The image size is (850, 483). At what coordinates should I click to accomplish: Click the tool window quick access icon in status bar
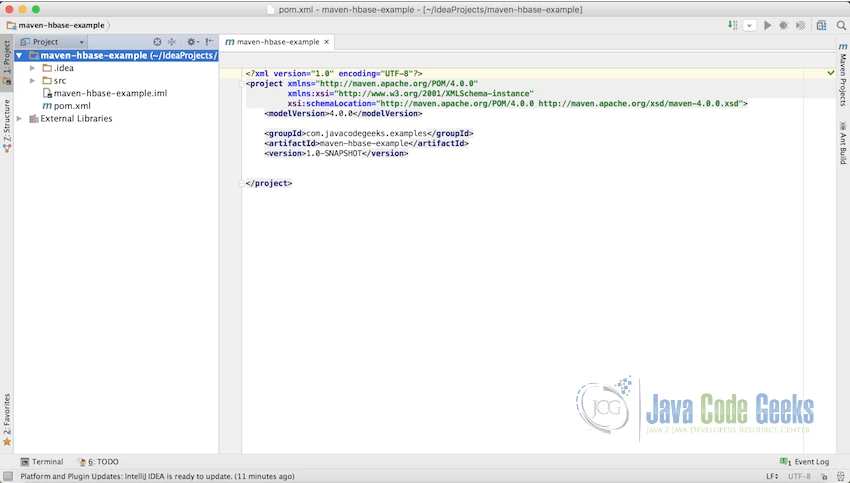pos(8,476)
